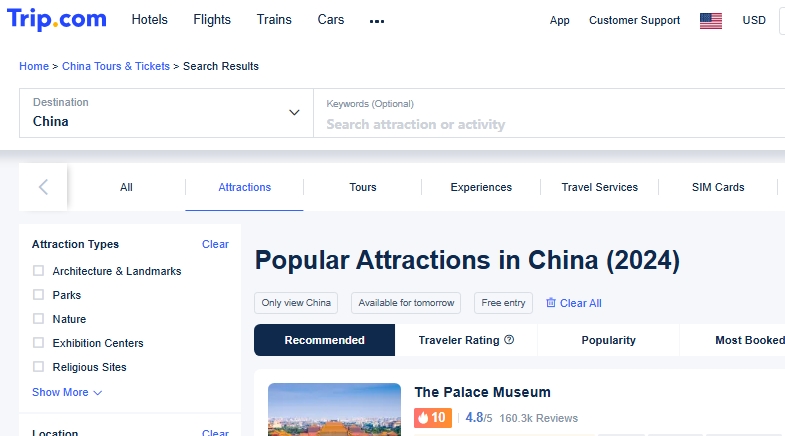785x436 pixels.
Task: Check Architecture & Landmarks filter
Action: click(x=39, y=271)
